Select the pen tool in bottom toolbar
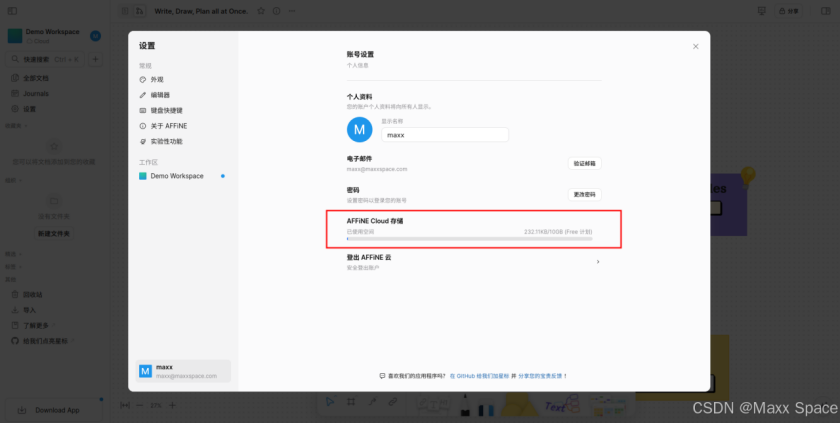This screenshot has height=423, width=840. (x=464, y=405)
